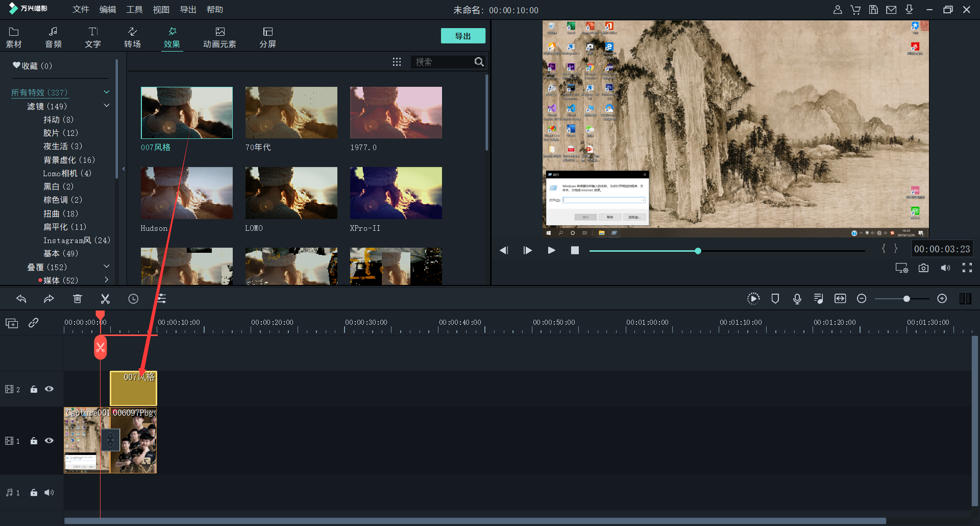Click the scissors split tool in timeline toolbar
The width and height of the screenshot is (980, 526).
point(105,299)
